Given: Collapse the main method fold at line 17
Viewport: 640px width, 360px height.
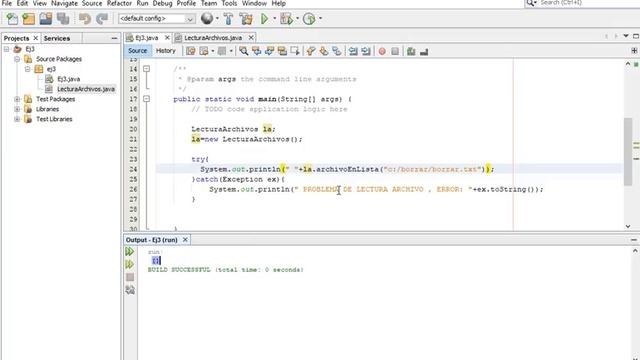Looking at the screenshot, I should pyautogui.click(x=147, y=99).
